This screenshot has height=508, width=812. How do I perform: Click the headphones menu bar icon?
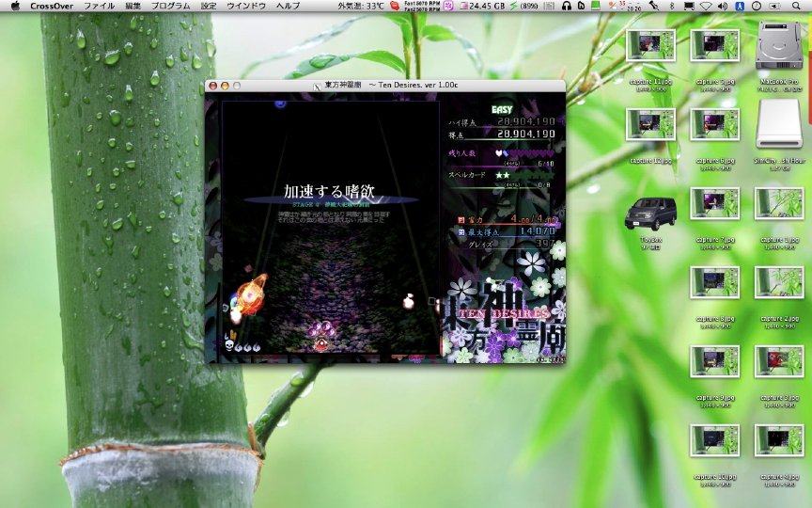pyautogui.click(x=567, y=6)
